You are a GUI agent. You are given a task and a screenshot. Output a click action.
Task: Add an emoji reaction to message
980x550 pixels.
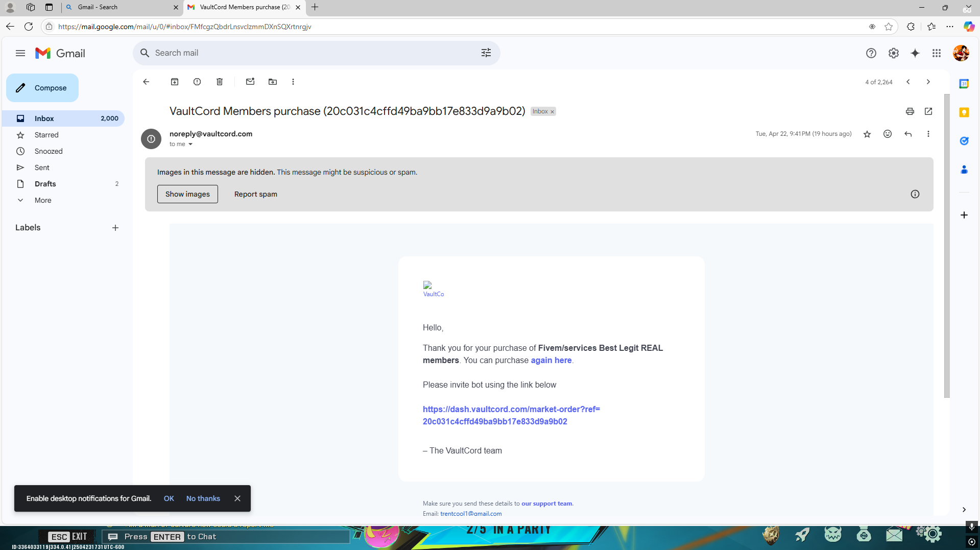[887, 134]
